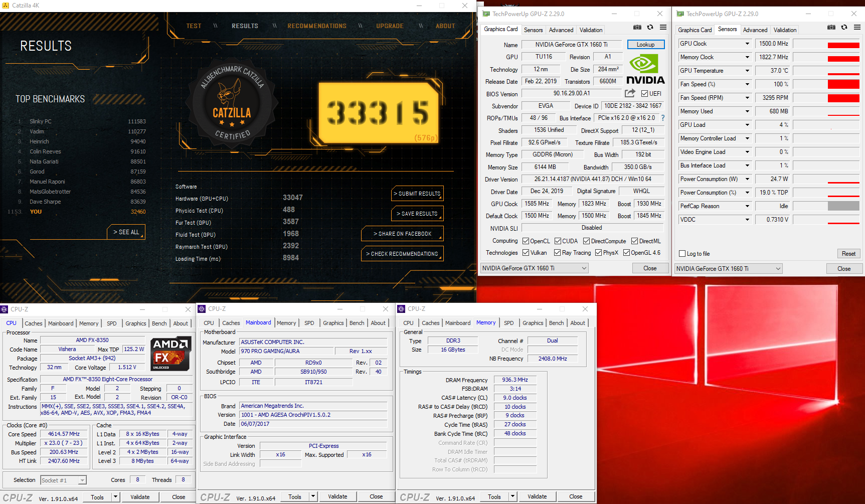Screen dimensions: 865x504
Task: Open GPU selector dropdown in Graphics Card window
Action: pos(535,268)
